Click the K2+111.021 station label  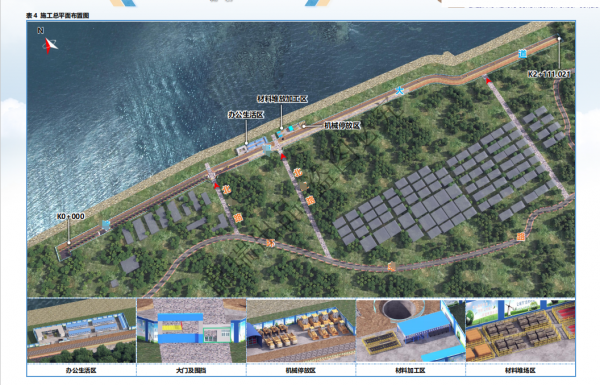point(549,74)
